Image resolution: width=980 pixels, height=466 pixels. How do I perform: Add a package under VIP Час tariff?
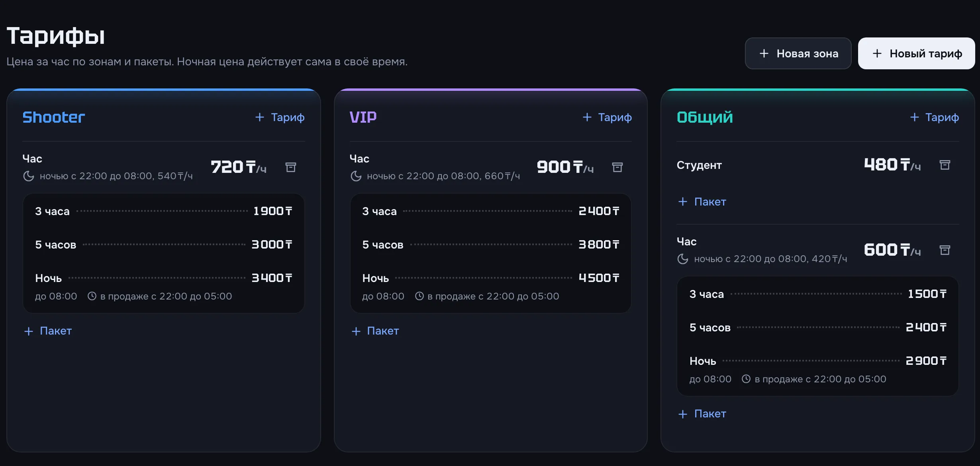[x=375, y=331]
